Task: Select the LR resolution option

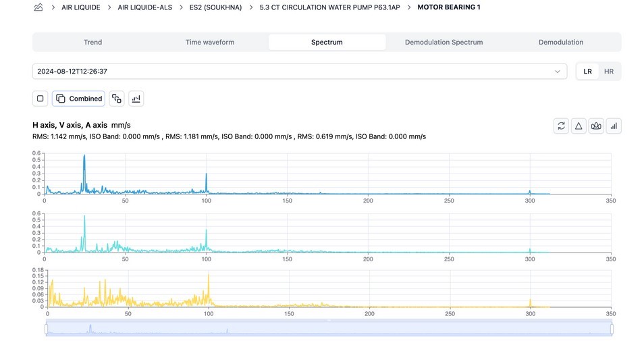Action: click(588, 72)
